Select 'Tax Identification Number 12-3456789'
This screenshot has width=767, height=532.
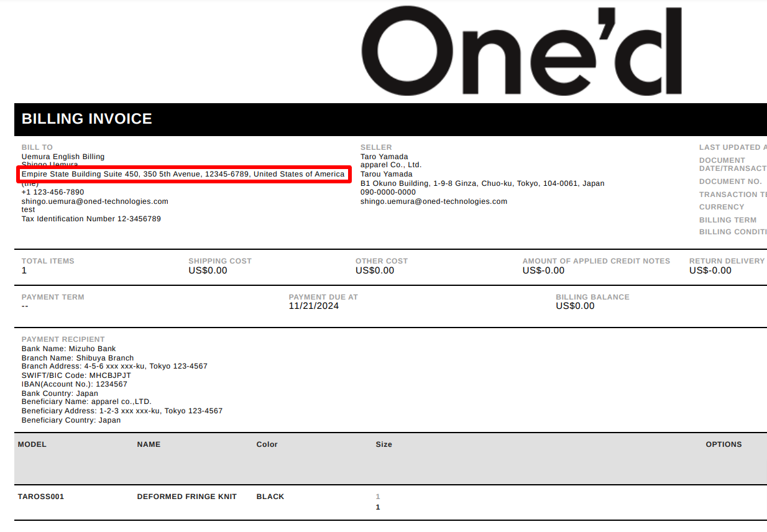point(91,219)
